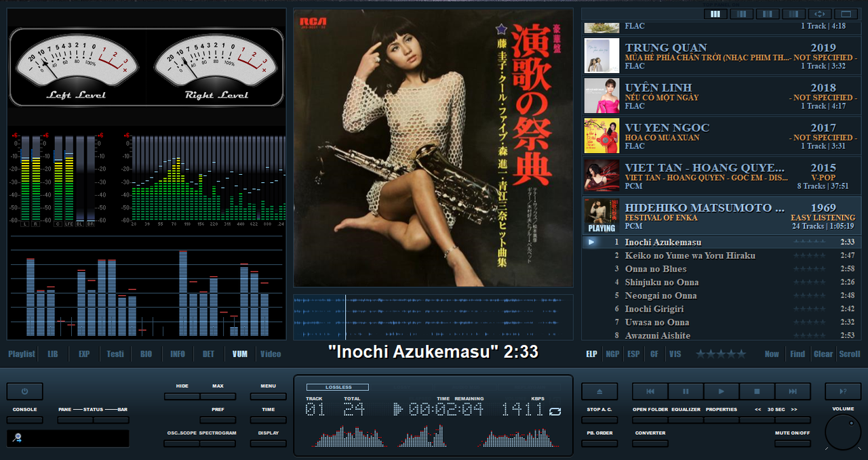Click the four-arrow expand layout icon
868x460 pixels.
point(820,14)
